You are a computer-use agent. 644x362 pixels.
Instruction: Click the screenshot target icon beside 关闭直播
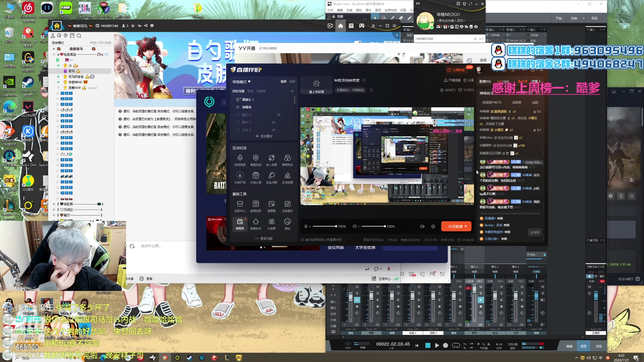tap(433, 227)
